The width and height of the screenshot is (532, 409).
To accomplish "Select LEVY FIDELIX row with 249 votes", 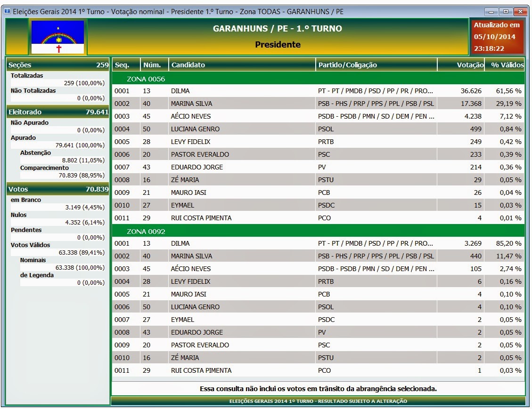I will [x=318, y=142].
